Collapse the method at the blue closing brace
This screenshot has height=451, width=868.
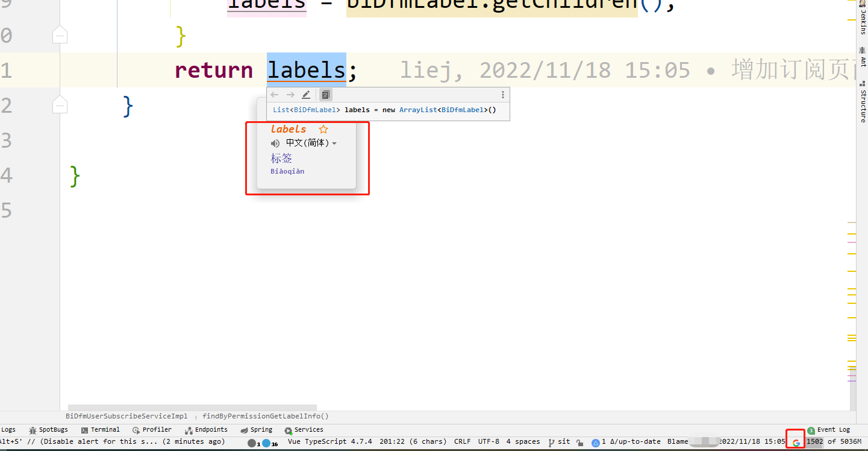(x=60, y=106)
